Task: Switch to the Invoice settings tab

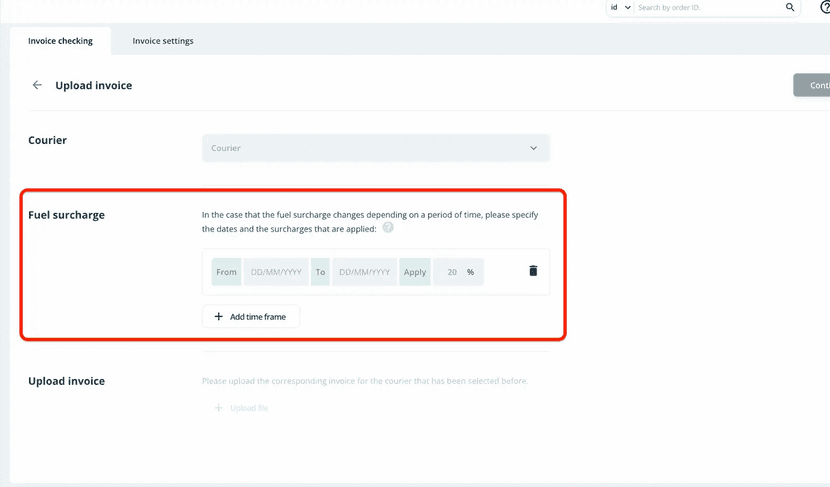Action: click(163, 41)
